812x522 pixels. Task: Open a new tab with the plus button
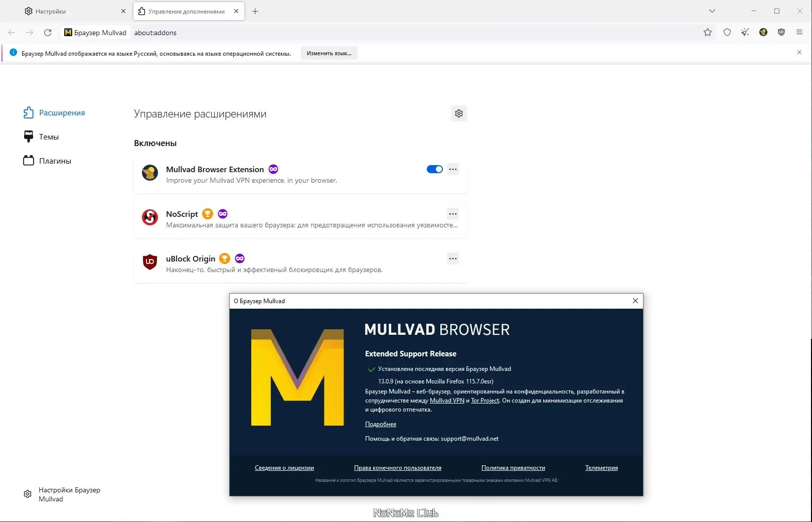tap(255, 11)
